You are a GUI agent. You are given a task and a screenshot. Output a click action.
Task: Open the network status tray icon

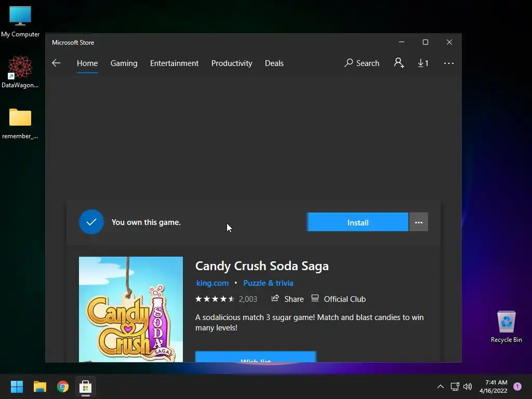point(455,387)
